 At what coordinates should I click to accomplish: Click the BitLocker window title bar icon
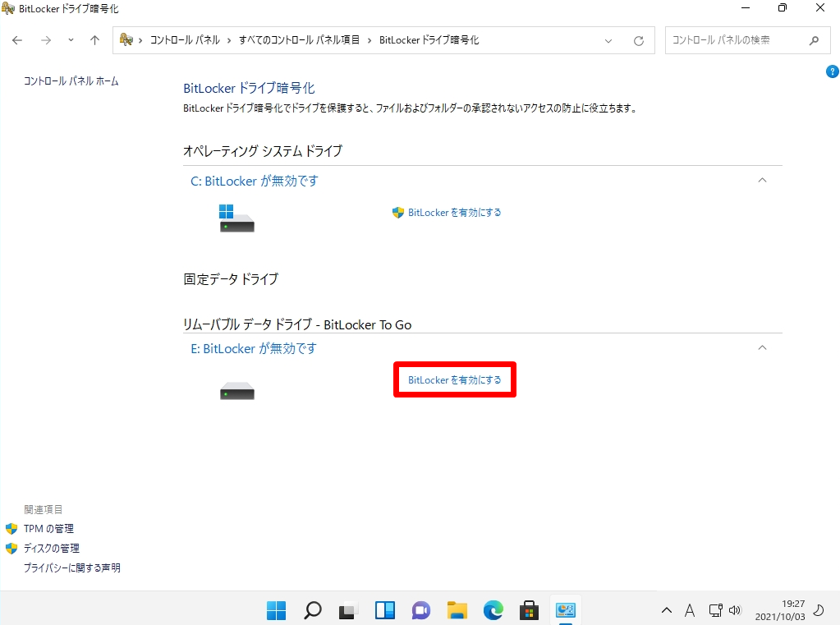click(x=8, y=8)
